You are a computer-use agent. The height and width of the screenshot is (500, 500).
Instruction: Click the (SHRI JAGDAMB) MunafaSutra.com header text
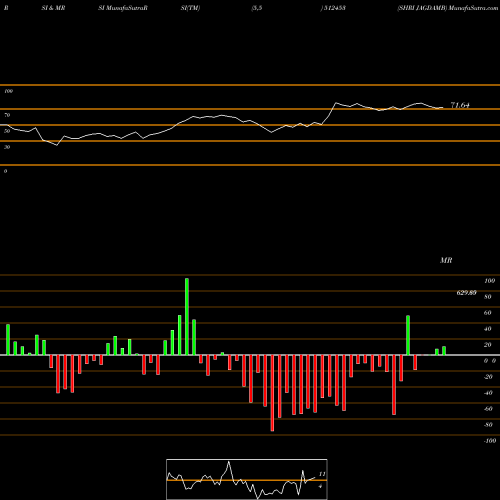(448, 8)
